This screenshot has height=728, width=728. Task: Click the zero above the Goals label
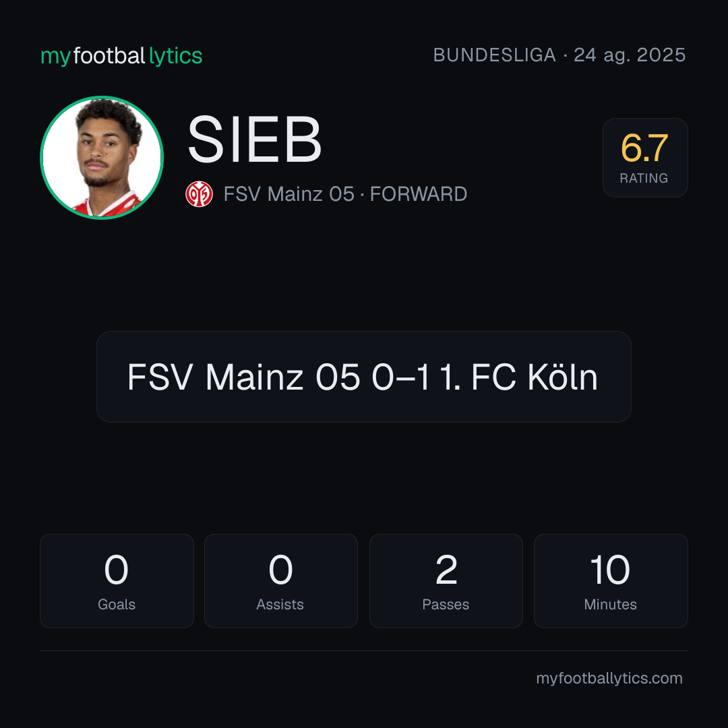pyautogui.click(x=116, y=570)
